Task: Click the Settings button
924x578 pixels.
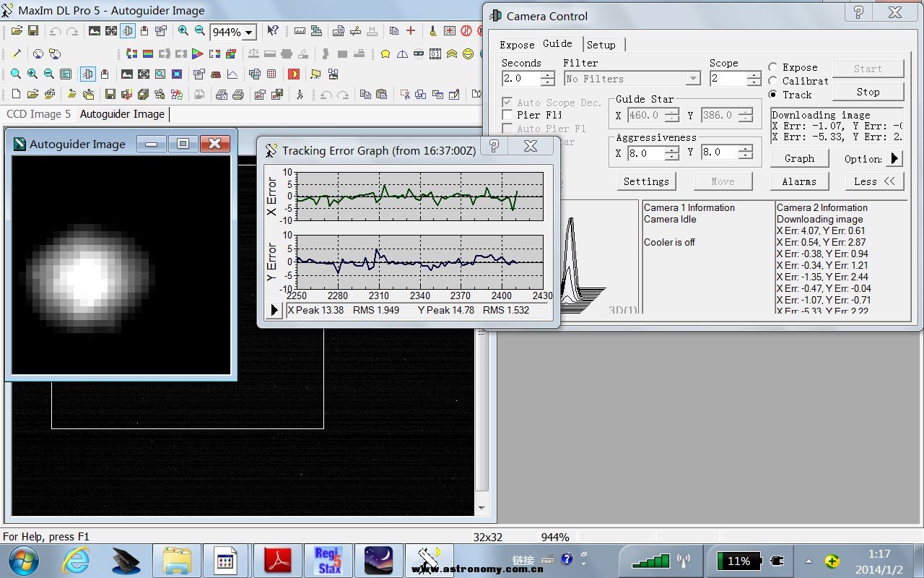Action: pyautogui.click(x=646, y=181)
